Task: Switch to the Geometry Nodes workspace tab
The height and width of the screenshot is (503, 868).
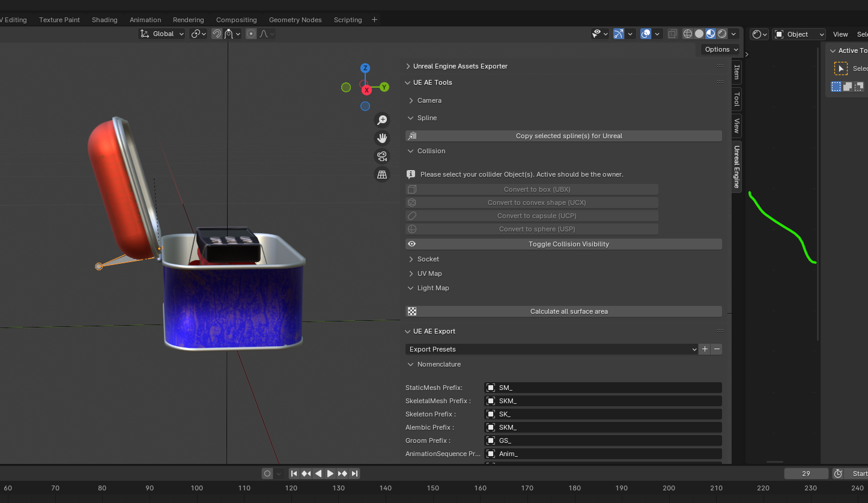Action: 295,20
